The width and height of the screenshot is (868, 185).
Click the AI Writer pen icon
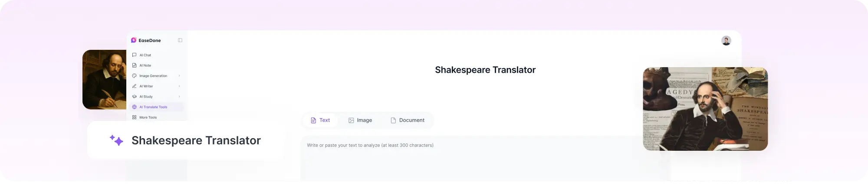(134, 86)
